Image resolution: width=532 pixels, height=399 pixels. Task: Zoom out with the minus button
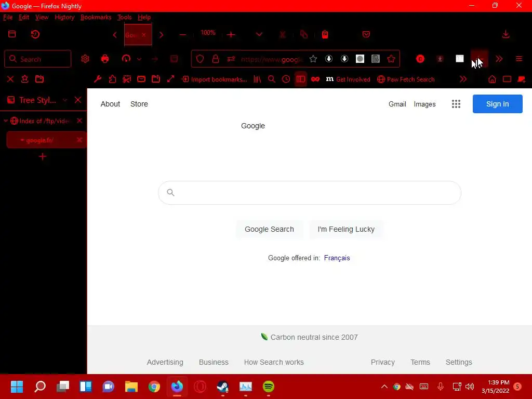click(182, 35)
